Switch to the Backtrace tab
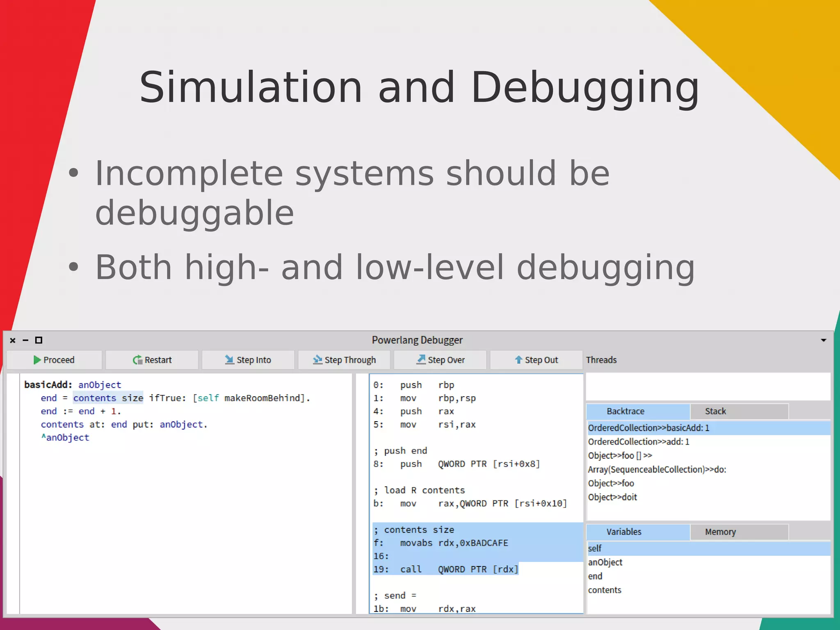This screenshot has height=630, width=840. pyautogui.click(x=638, y=411)
